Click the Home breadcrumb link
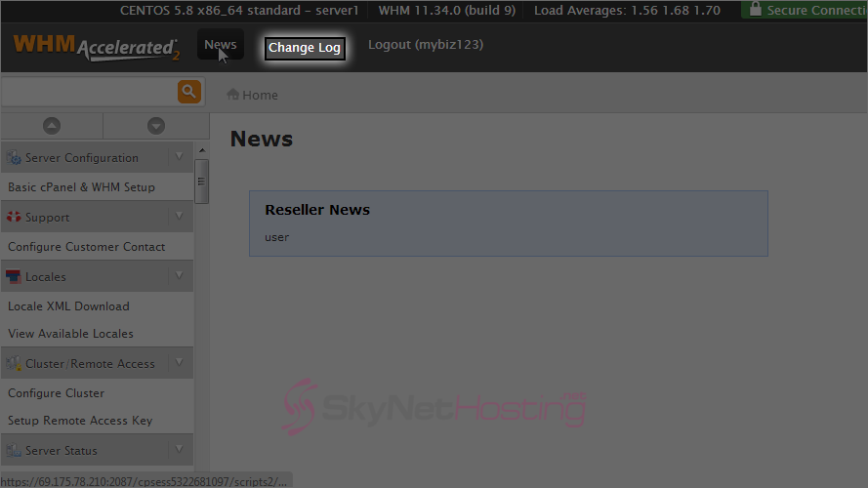The width and height of the screenshot is (868, 488). (260, 96)
